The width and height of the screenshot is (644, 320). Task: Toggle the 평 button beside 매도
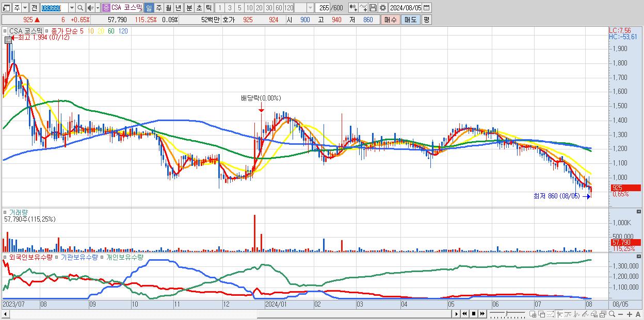tap(426, 20)
